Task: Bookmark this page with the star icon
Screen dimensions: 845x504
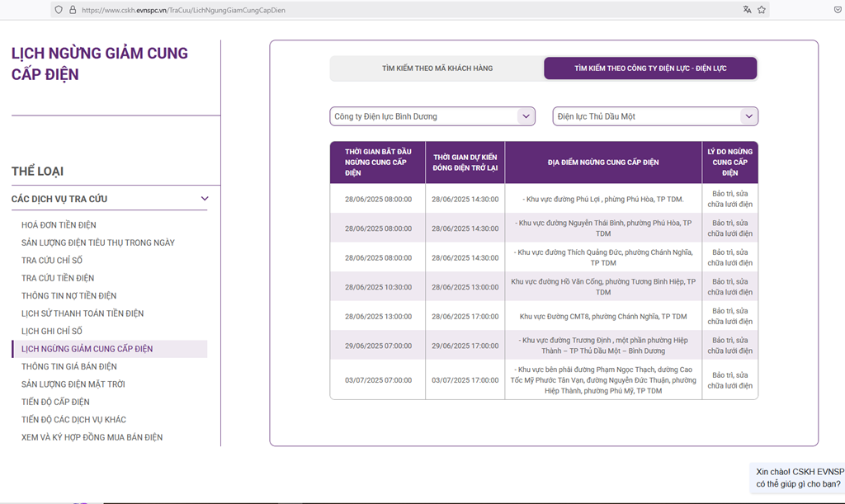Action: [x=762, y=10]
